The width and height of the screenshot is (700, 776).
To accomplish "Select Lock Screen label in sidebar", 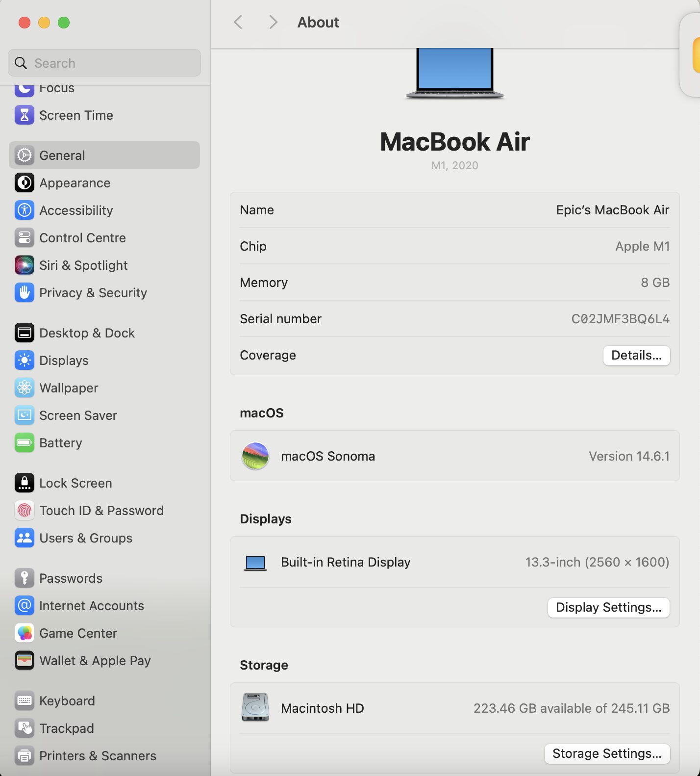I will coord(75,483).
